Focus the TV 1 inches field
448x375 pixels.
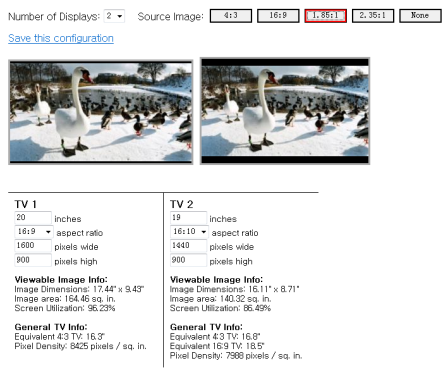point(33,217)
